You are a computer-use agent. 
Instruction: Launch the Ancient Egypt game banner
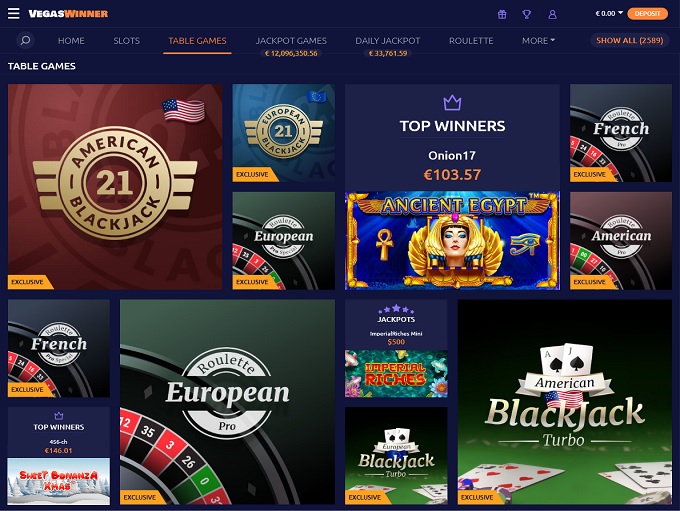[452, 240]
